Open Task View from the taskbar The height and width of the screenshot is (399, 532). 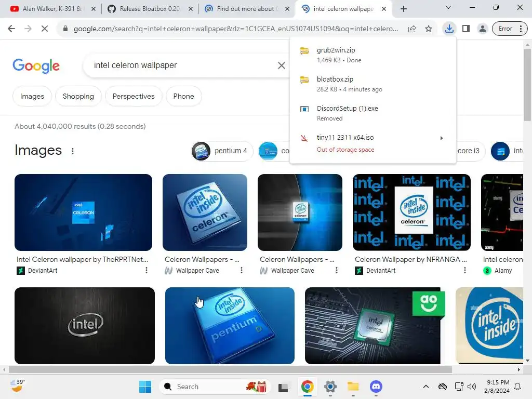pos(283,387)
